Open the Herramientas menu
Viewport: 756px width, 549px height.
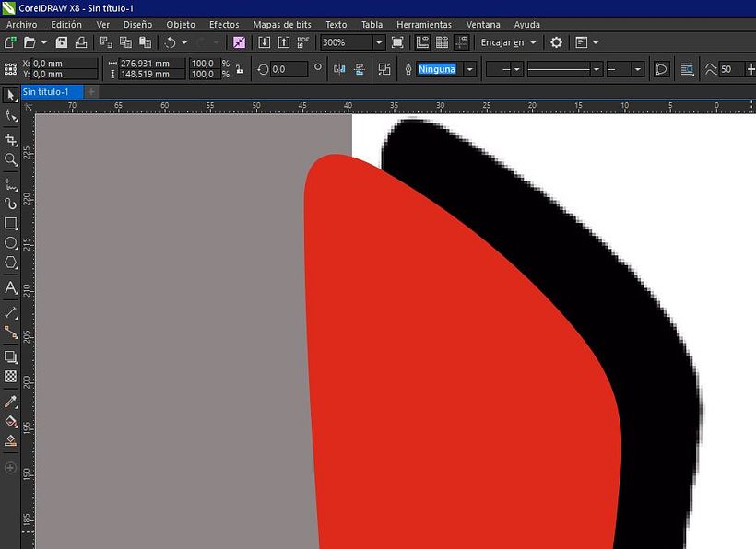(x=424, y=25)
